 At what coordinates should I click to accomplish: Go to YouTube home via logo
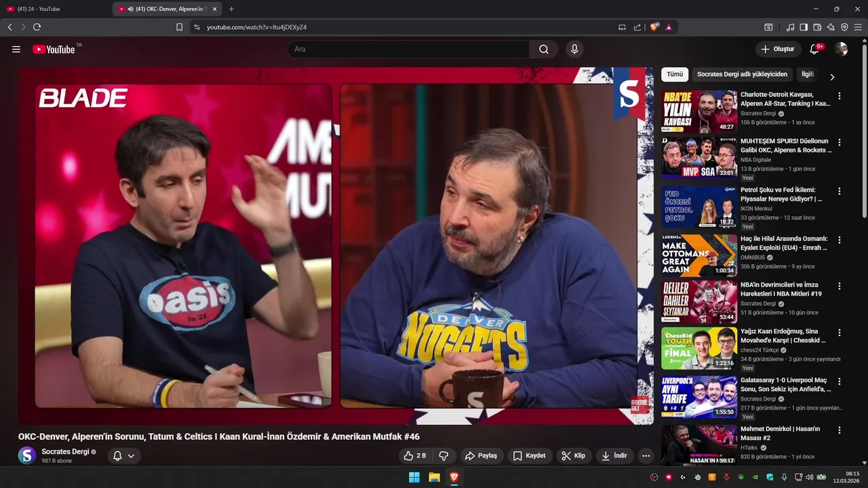[x=54, y=49]
